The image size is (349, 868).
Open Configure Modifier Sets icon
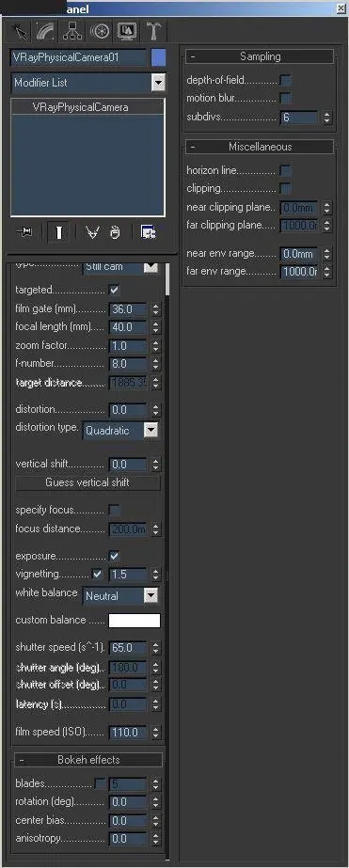(148, 233)
